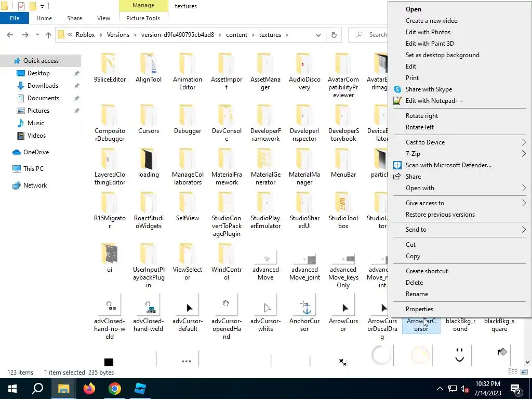Select the AnchorCursor image
The width and height of the screenshot is (532, 399).
[x=304, y=313]
